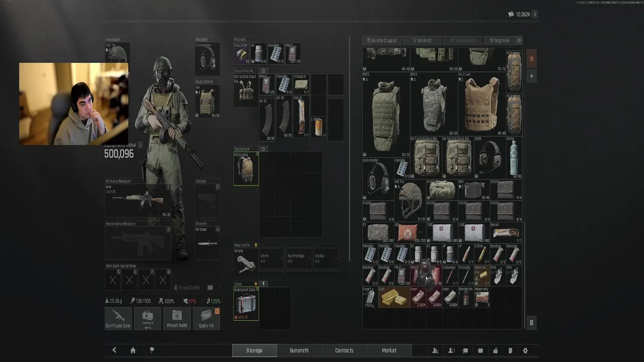644x362 pixels.
Task: Open the Wishlist
Action: [422, 40]
